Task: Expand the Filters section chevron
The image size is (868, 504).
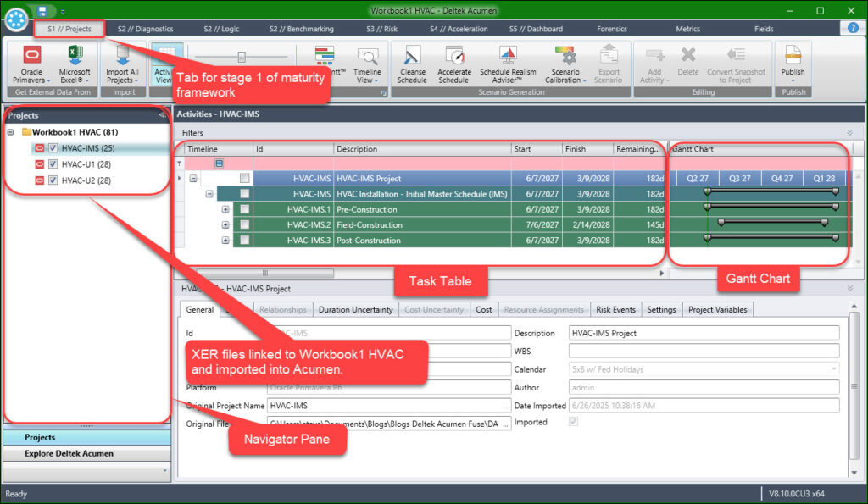Action: (x=849, y=133)
